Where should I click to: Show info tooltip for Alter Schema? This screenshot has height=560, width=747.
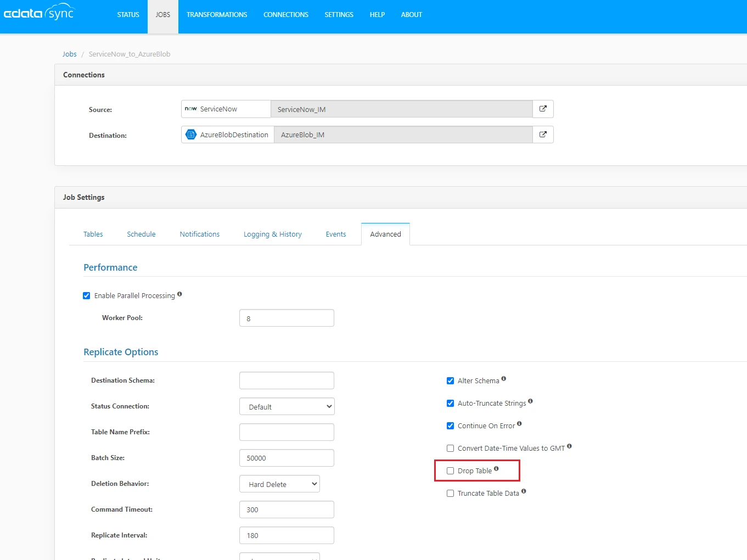pos(504,379)
